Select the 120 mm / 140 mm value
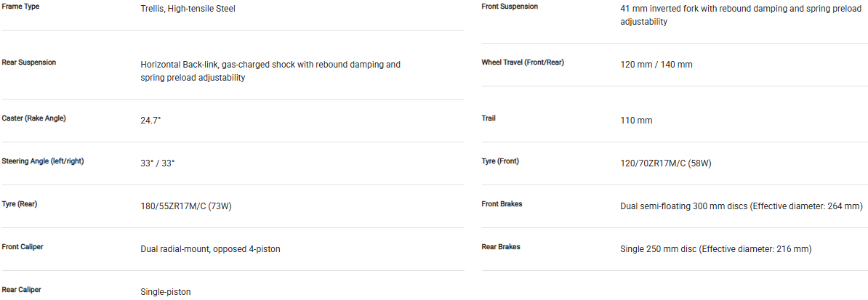The width and height of the screenshot is (868, 300). (x=656, y=65)
